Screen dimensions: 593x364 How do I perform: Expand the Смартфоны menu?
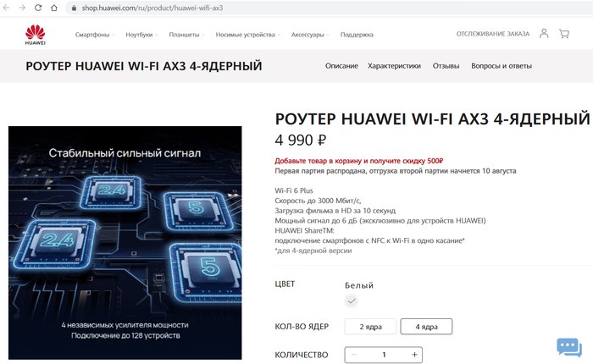pos(95,35)
